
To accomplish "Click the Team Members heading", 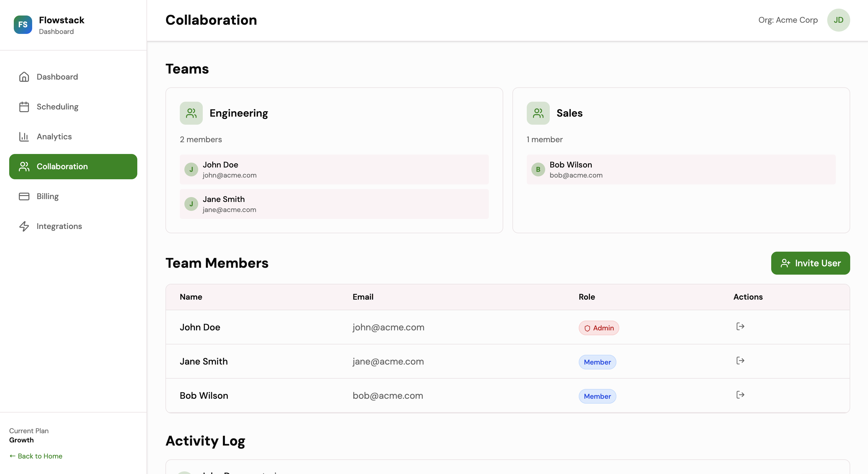I will (x=217, y=263).
